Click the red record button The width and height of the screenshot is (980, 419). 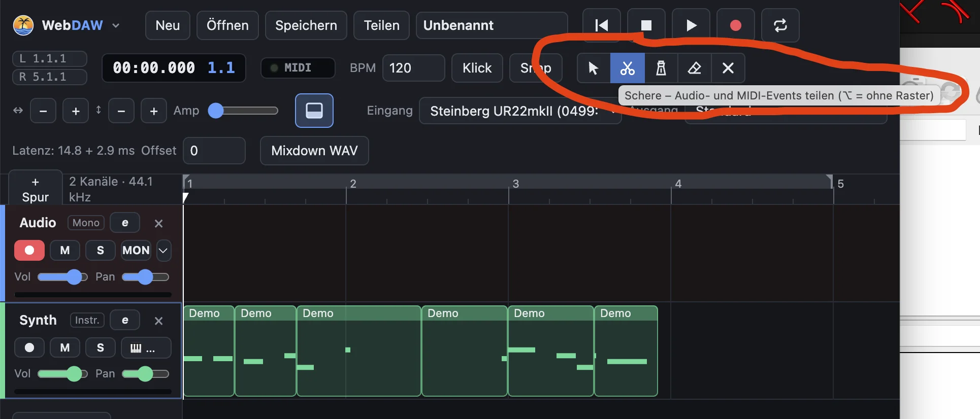[x=736, y=25]
